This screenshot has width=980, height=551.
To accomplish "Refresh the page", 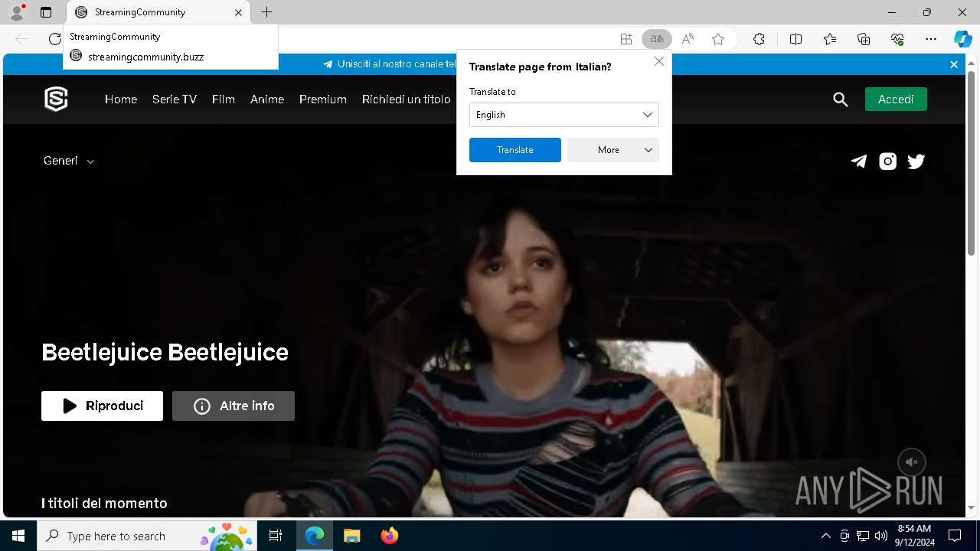I will pos(54,39).
